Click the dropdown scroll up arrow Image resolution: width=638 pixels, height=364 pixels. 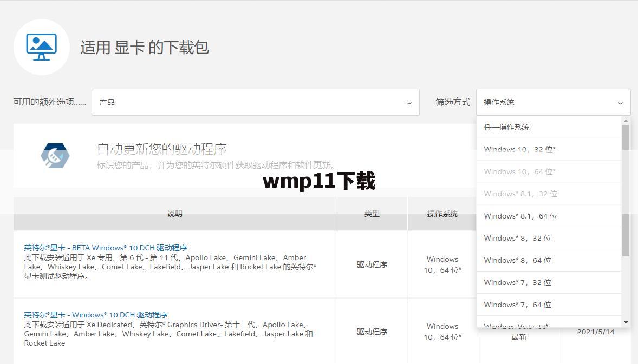pyautogui.click(x=626, y=121)
